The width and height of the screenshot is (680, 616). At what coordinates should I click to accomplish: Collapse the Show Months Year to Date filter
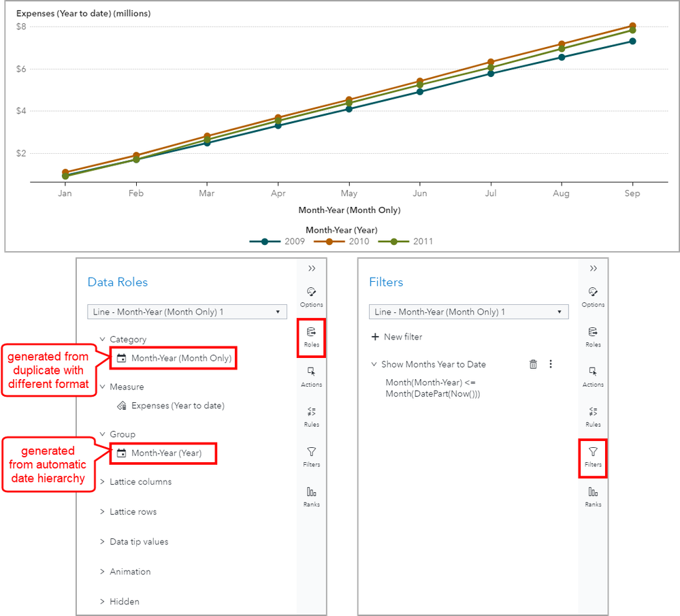374,364
